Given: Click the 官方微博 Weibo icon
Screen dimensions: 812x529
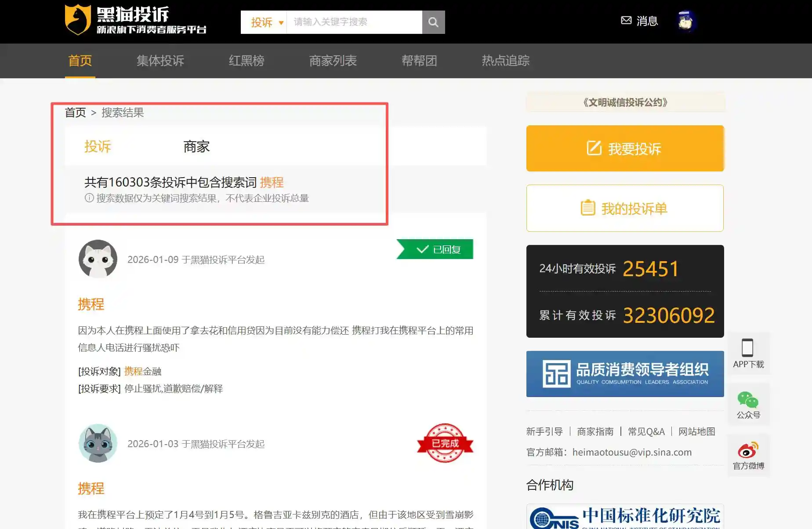Looking at the screenshot, I should [748, 450].
